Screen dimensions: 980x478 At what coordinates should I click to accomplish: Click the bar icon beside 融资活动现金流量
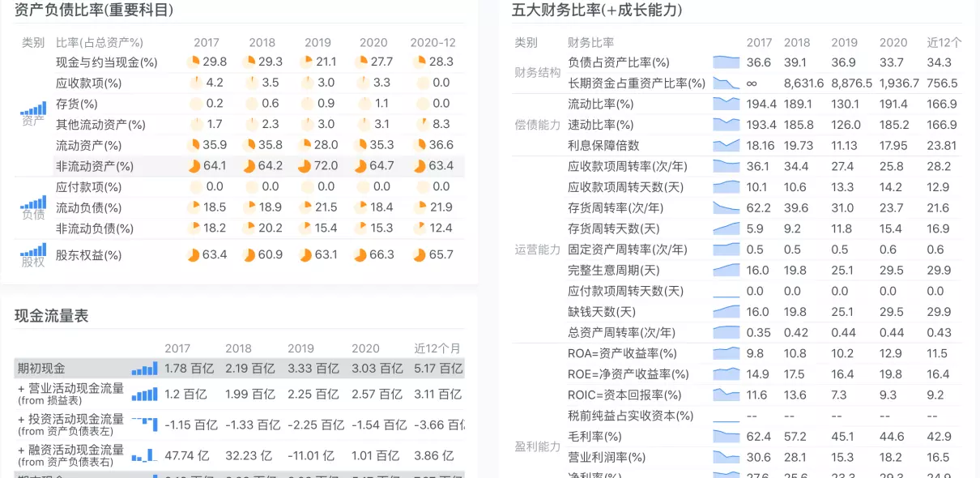[x=144, y=455]
